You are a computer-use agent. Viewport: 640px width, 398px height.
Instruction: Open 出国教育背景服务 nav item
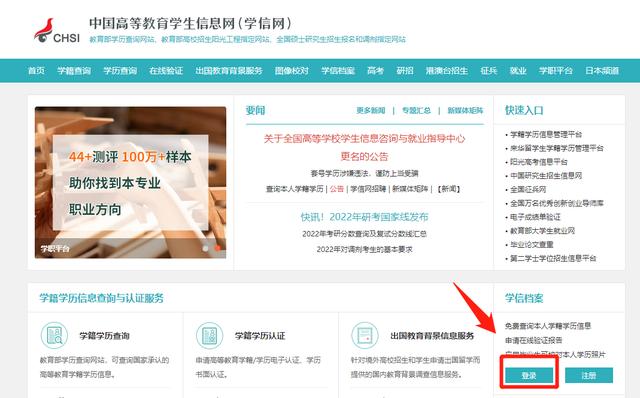229,71
